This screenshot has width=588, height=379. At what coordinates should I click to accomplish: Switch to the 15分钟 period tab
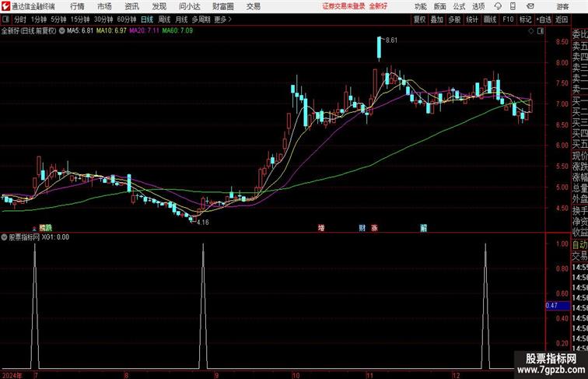80,19
